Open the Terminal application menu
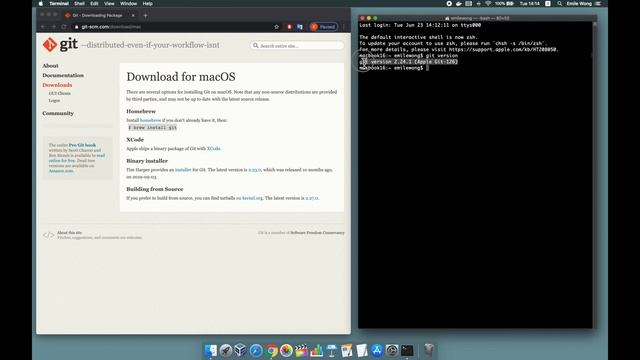Image resolution: width=640 pixels, height=360 pixels. pos(59,3)
